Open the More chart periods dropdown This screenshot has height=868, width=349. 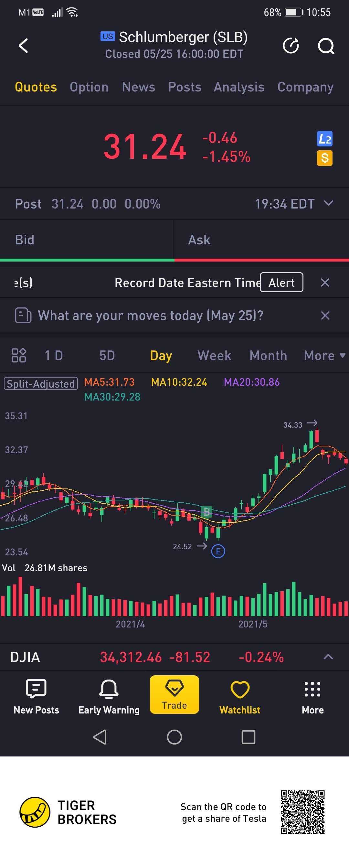[324, 356]
